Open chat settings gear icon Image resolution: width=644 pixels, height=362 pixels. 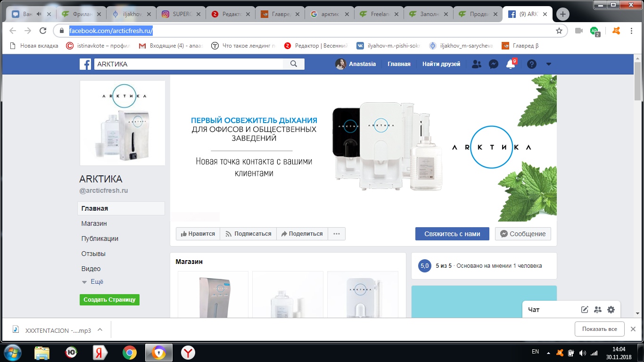point(611,310)
